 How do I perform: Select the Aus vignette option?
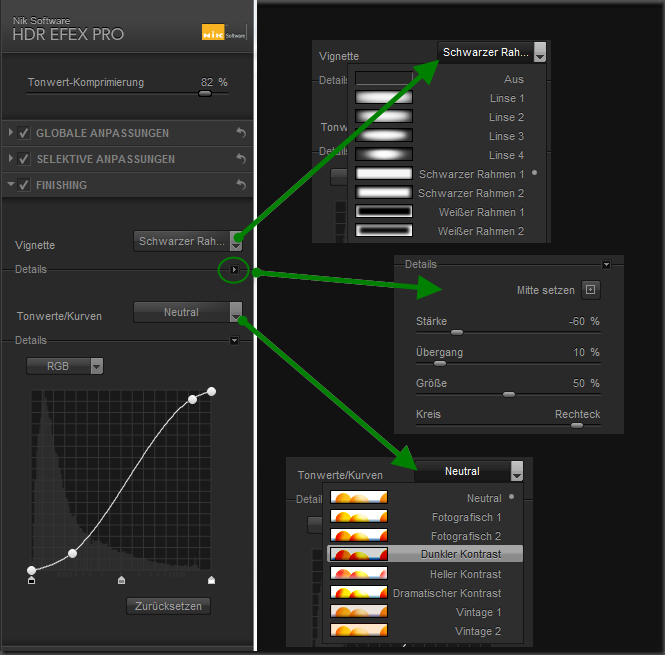(x=447, y=79)
